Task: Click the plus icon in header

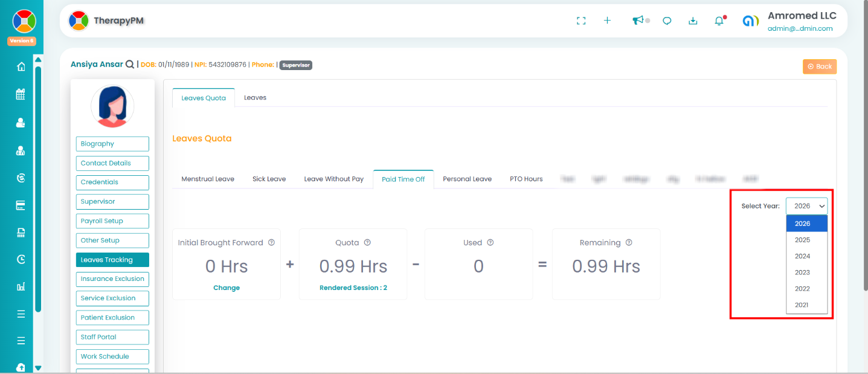Action: pyautogui.click(x=607, y=21)
